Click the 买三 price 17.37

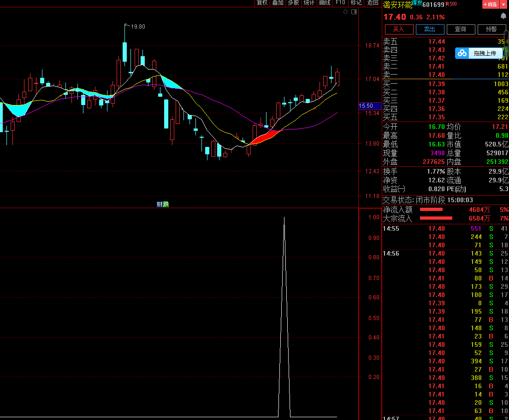tap(437, 100)
